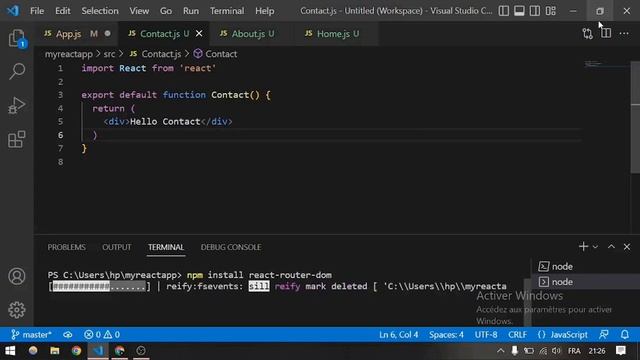
Task: Toggle secondary side bar layout icon
Action: click(535, 11)
